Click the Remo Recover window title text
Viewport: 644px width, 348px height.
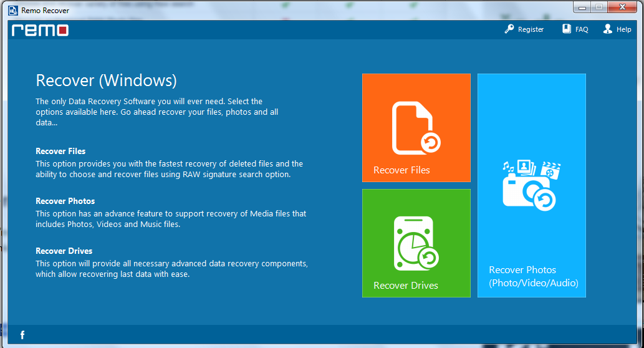coord(45,11)
